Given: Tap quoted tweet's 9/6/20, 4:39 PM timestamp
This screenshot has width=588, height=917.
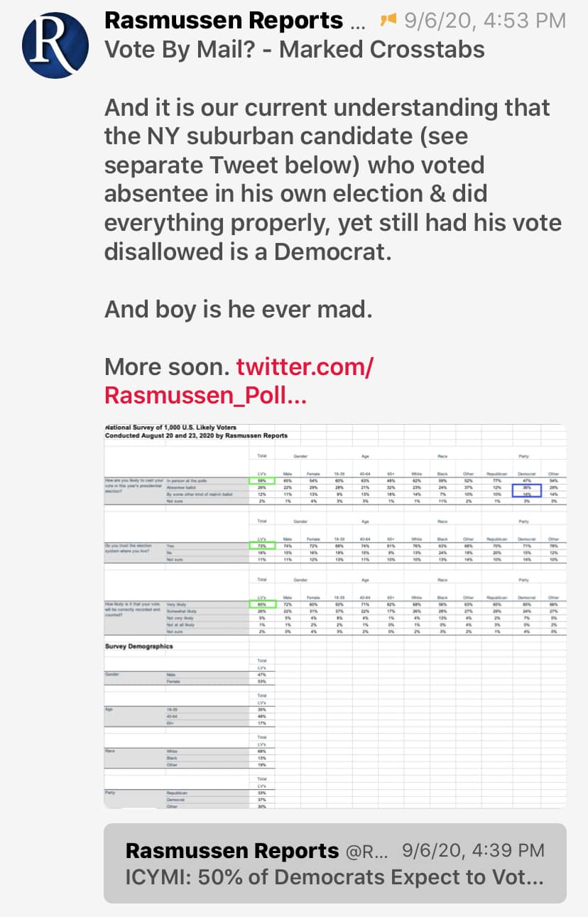Looking at the screenshot, I should (x=473, y=850).
